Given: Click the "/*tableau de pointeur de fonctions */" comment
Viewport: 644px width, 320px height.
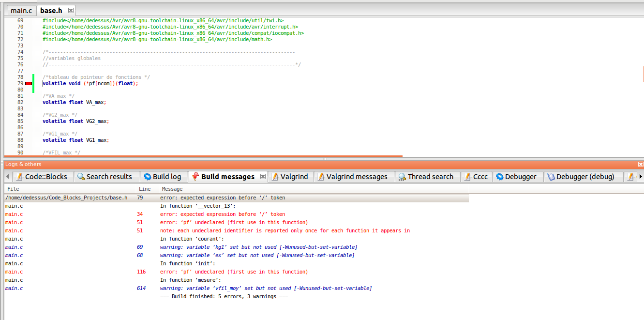Looking at the screenshot, I should tap(96, 77).
